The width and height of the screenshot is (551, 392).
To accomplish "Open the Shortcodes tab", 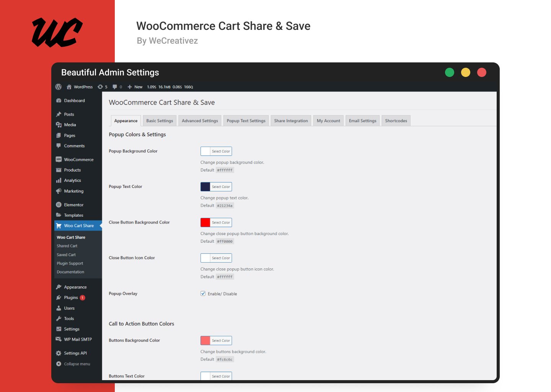I will (396, 121).
